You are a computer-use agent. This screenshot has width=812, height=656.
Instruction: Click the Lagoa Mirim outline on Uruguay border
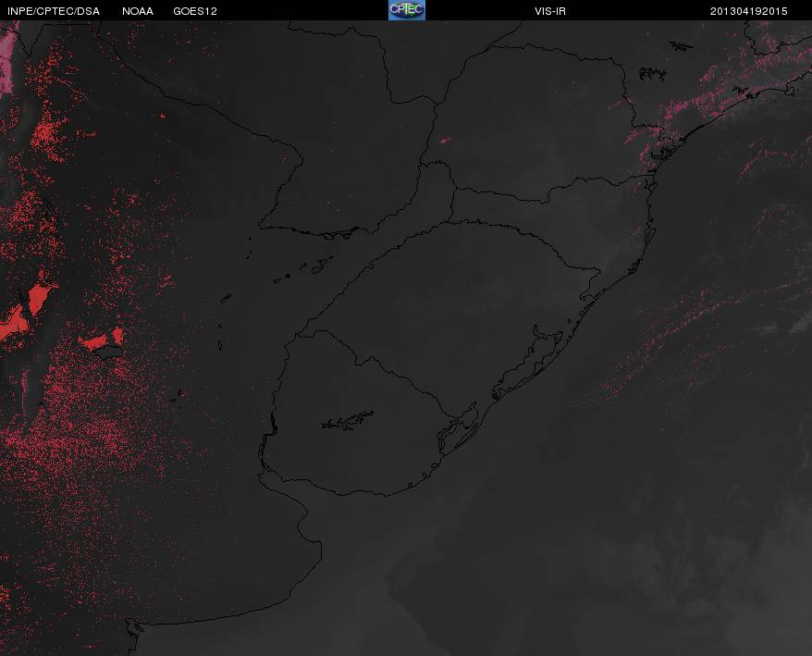pyautogui.click(x=458, y=427)
